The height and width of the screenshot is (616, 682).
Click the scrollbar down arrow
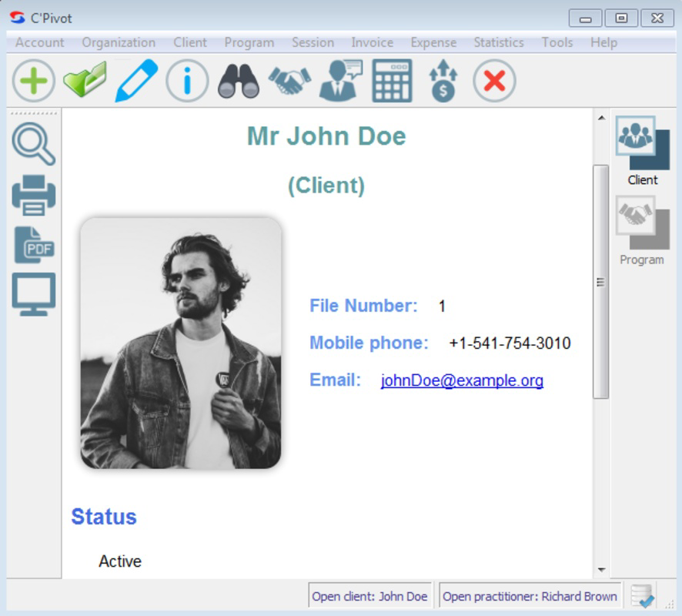[x=601, y=570]
